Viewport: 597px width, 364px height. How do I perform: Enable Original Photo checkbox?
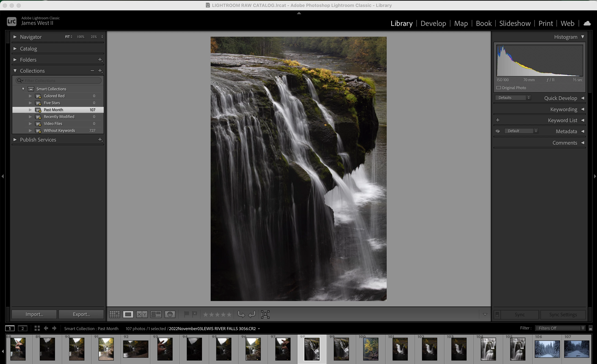pyautogui.click(x=499, y=88)
